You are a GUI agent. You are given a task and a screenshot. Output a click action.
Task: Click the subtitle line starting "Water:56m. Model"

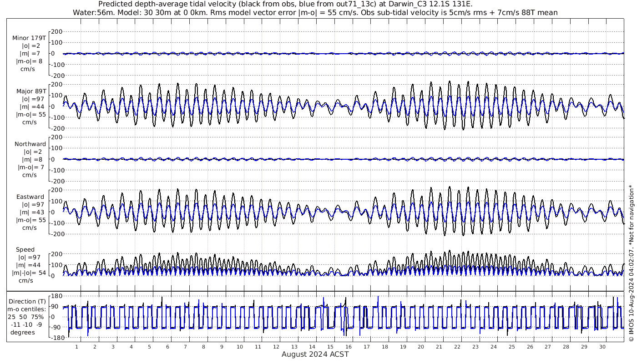tap(315, 12)
